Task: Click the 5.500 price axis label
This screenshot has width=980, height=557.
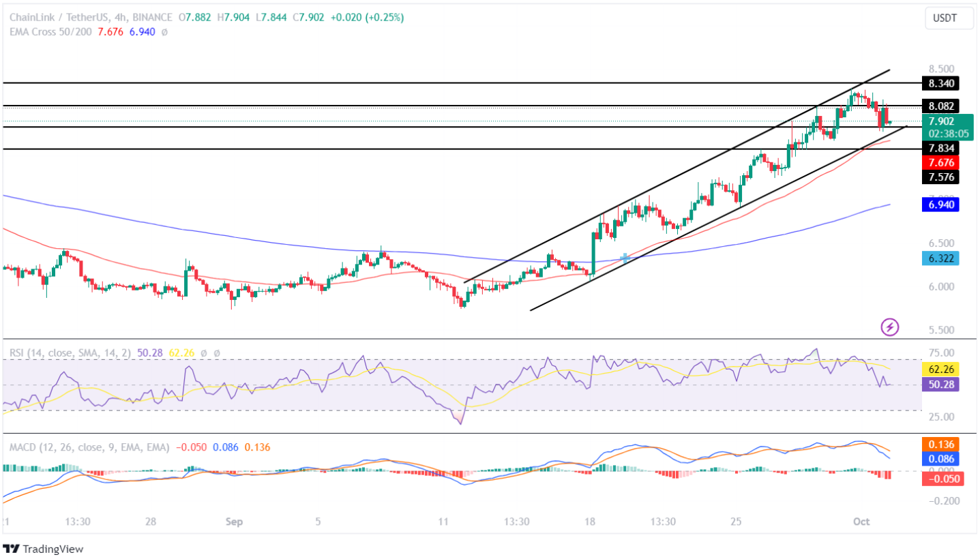Action: tap(941, 330)
